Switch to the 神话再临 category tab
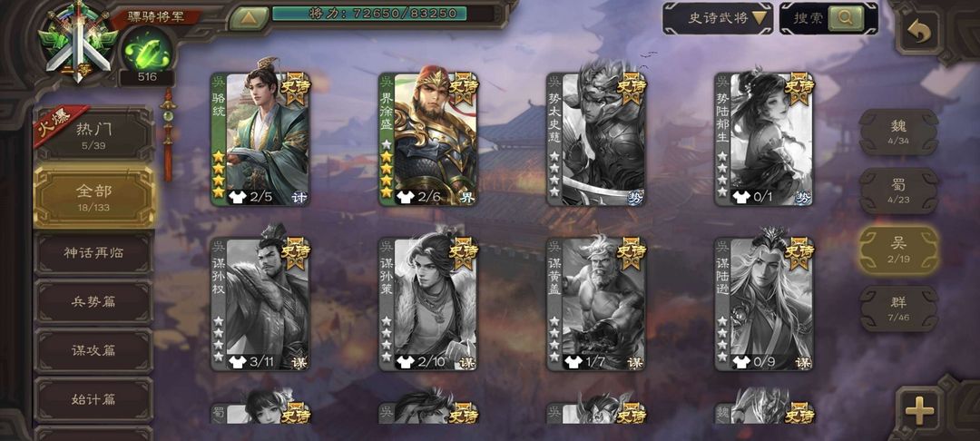 (x=93, y=253)
